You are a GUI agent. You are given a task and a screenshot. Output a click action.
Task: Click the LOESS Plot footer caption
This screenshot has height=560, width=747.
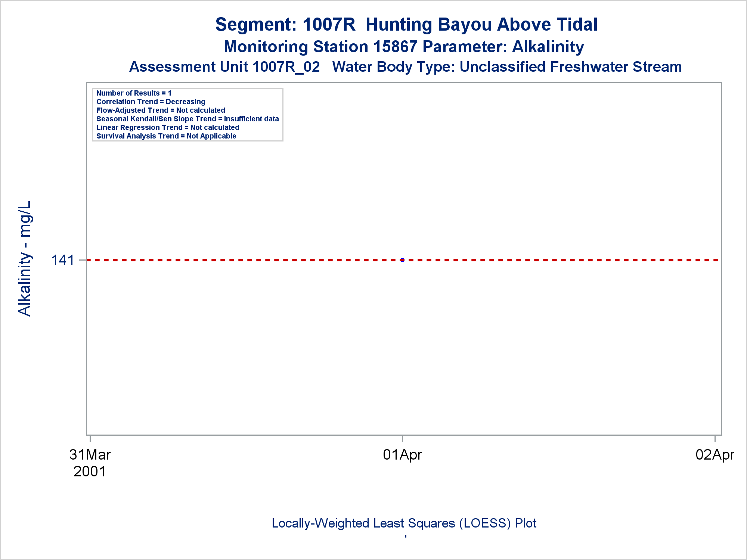pyautogui.click(x=404, y=523)
